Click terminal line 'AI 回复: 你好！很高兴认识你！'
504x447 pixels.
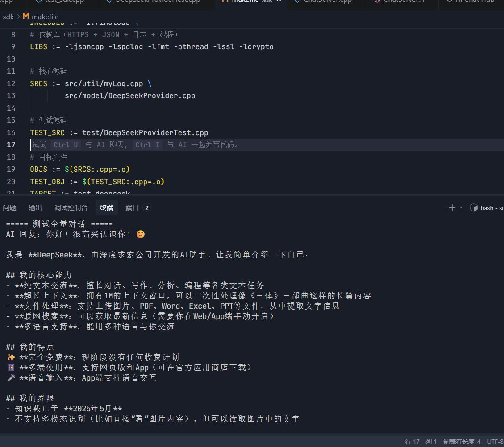tap(68, 234)
